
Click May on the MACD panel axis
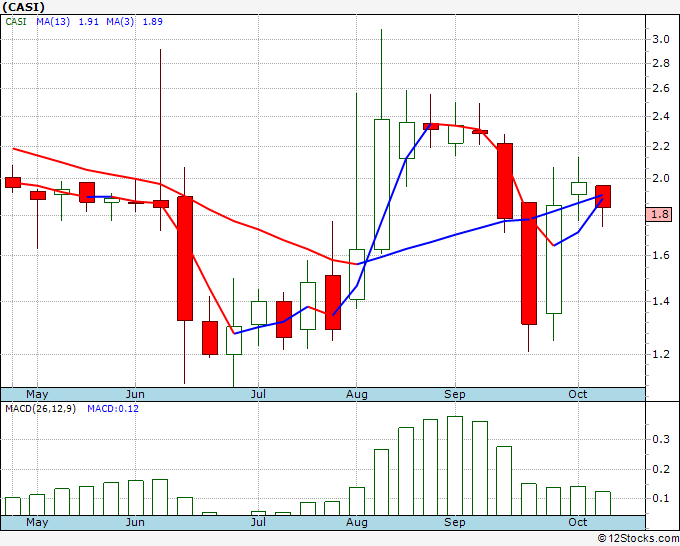click(x=37, y=523)
